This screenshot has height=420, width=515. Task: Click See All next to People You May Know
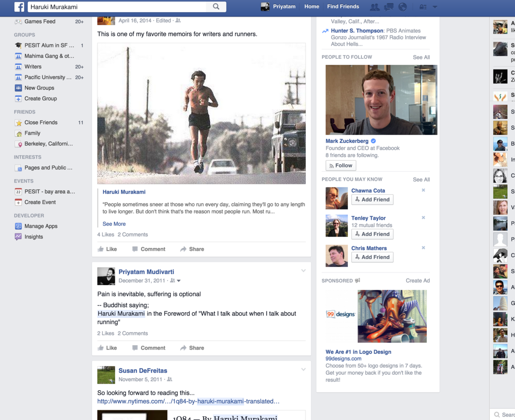tap(422, 180)
